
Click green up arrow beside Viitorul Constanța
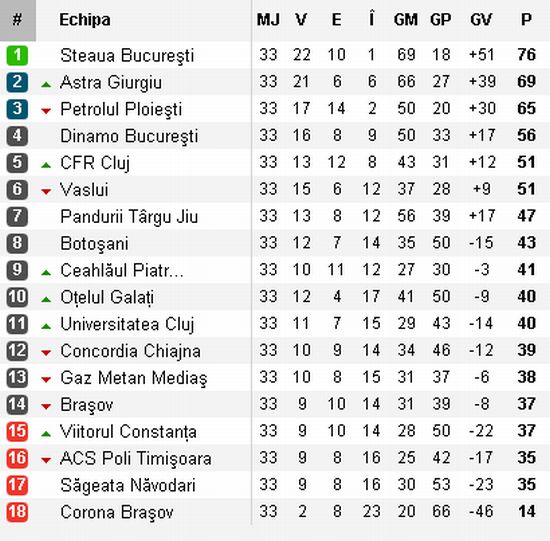(46, 434)
